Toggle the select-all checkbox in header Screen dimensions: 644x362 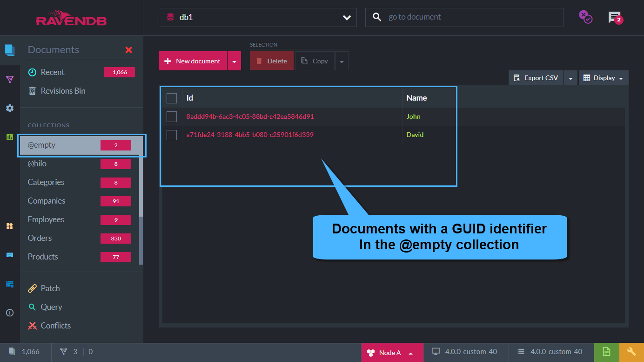[172, 98]
